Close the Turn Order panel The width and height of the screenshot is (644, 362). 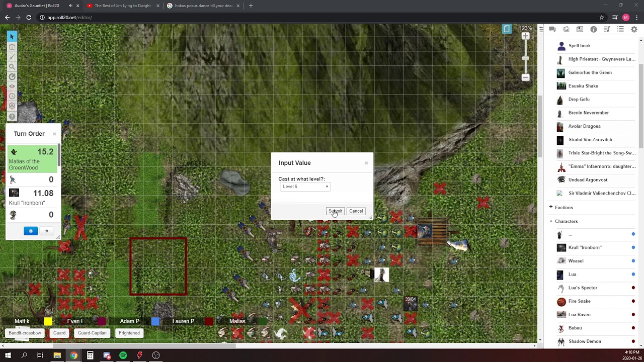(x=54, y=134)
